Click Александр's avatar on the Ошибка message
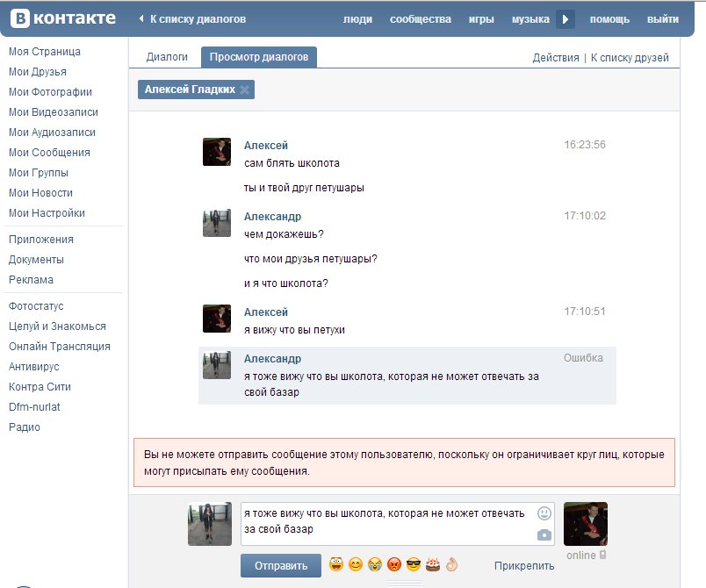 click(217, 365)
